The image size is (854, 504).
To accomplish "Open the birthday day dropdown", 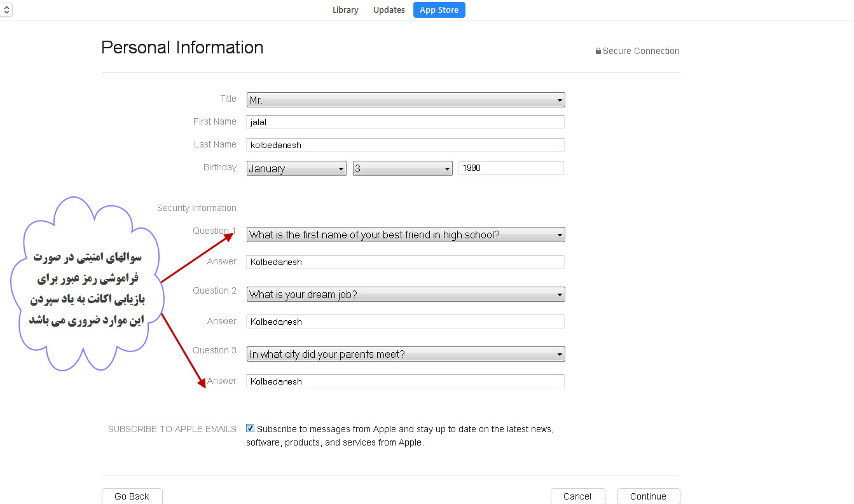I will click(402, 168).
